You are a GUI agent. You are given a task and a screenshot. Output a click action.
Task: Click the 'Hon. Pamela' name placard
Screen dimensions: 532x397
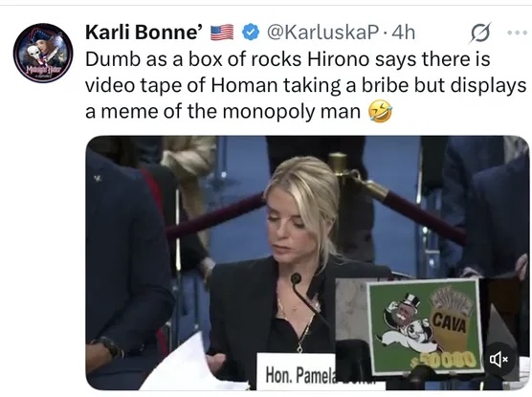[x=296, y=372]
